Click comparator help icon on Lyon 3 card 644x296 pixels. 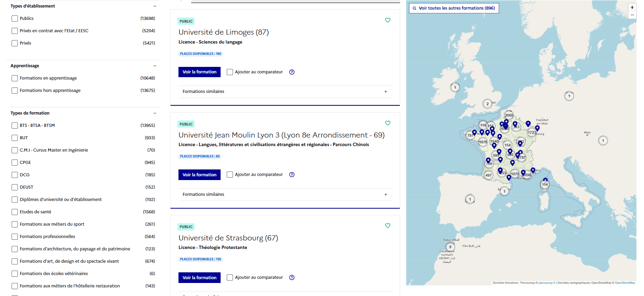click(x=292, y=175)
